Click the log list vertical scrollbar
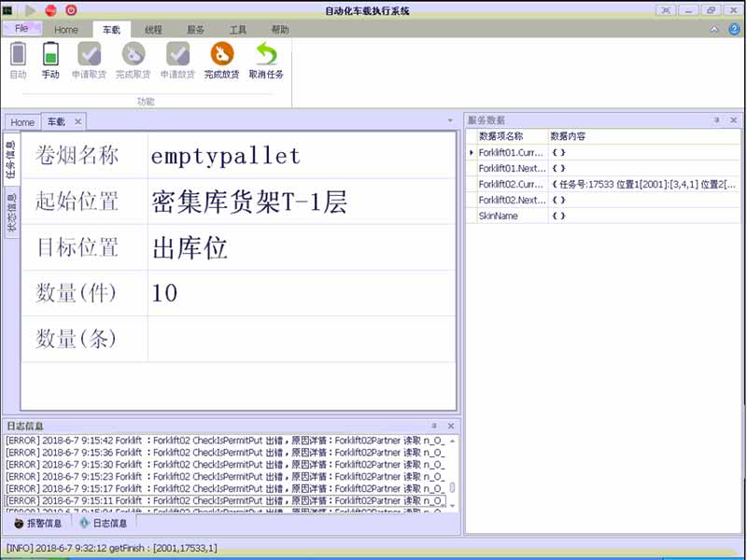747x560 pixels. (453, 487)
